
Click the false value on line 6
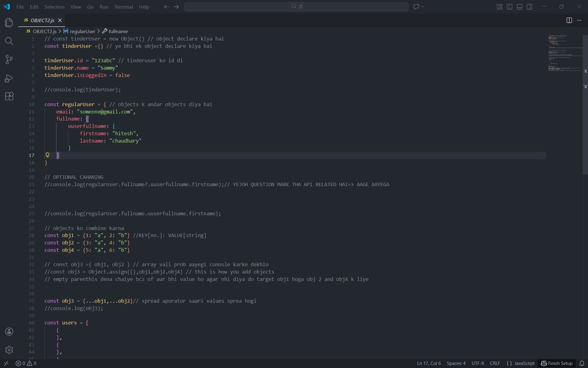pyautogui.click(x=122, y=75)
